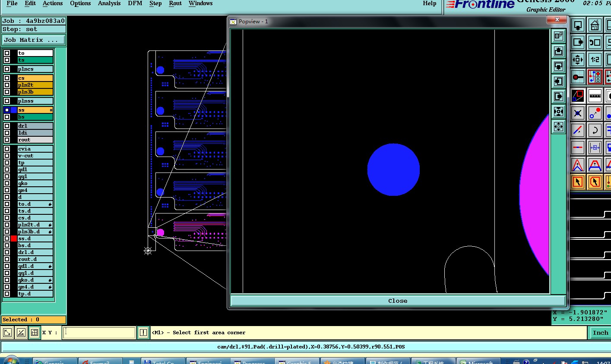The width and height of the screenshot is (611, 364).
Task: Open the Actions menu
Action: 53,3
